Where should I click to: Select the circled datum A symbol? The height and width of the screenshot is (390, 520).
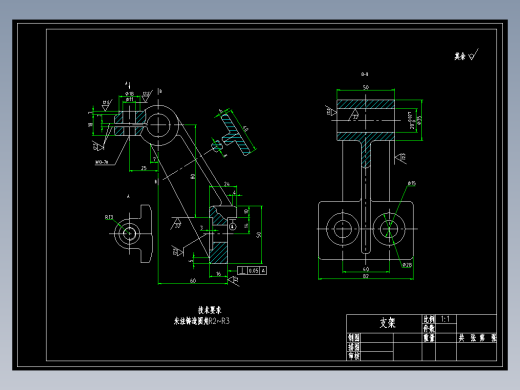tap(233, 227)
